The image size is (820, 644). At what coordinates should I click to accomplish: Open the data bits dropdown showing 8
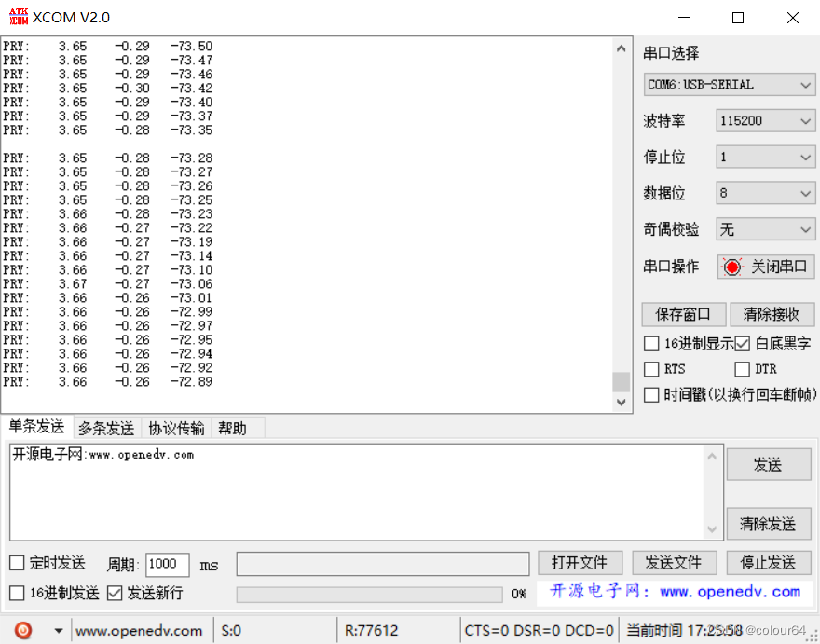pyautogui.click(x=765, y=193)
